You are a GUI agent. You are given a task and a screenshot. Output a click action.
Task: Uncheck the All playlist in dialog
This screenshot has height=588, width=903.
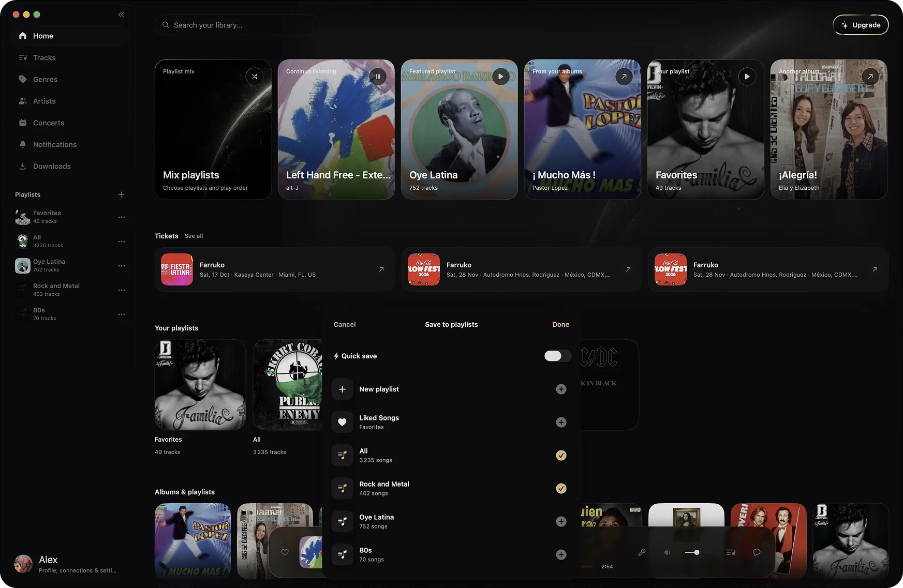561,455
